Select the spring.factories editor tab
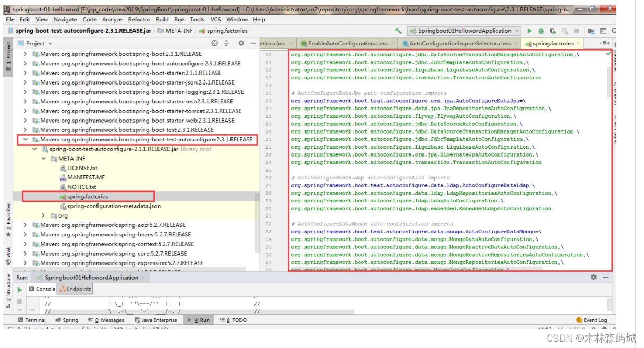 pos(553,44)
